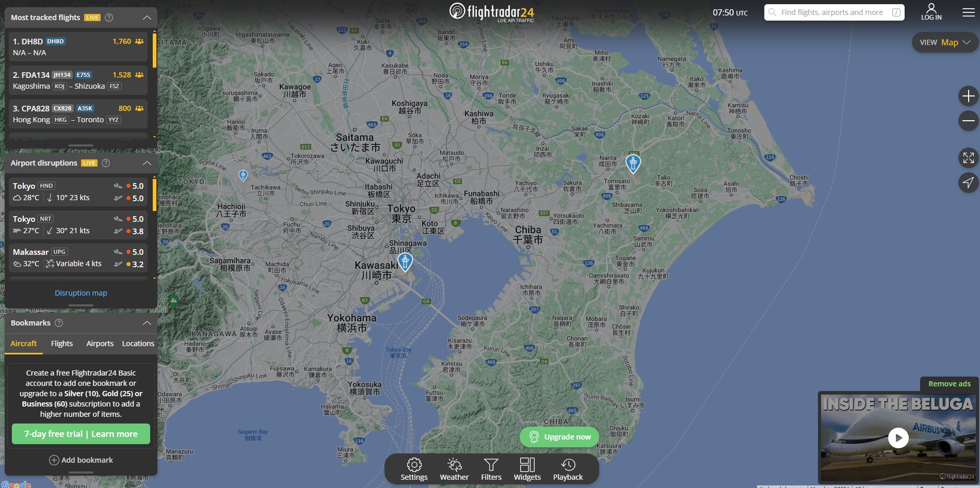Screen dimensions: 980x488
Task: Click the 7-day free trial button
Action: tap(81, 434)
